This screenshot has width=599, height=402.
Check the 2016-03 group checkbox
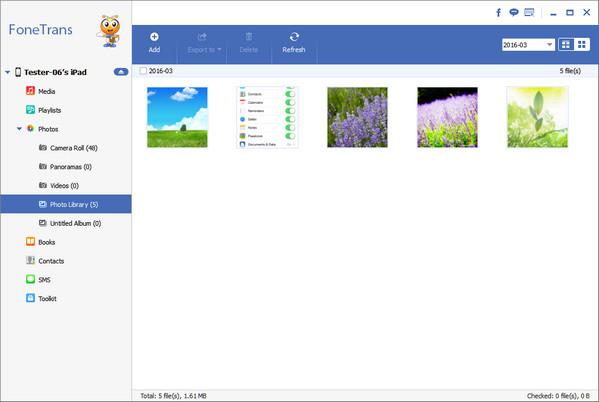tap(143, 71)
